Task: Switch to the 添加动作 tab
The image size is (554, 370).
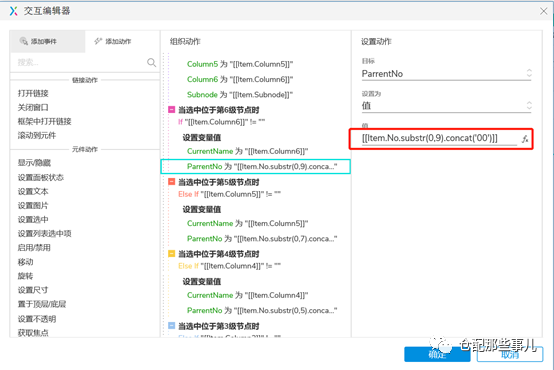Action: point(122,41)
